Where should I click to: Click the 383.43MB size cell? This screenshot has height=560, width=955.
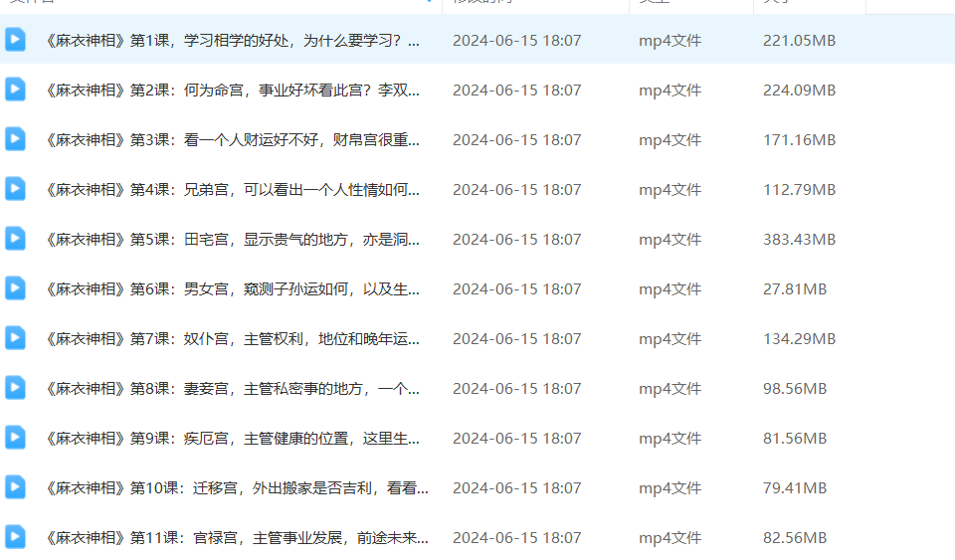(x=799, y=240)
